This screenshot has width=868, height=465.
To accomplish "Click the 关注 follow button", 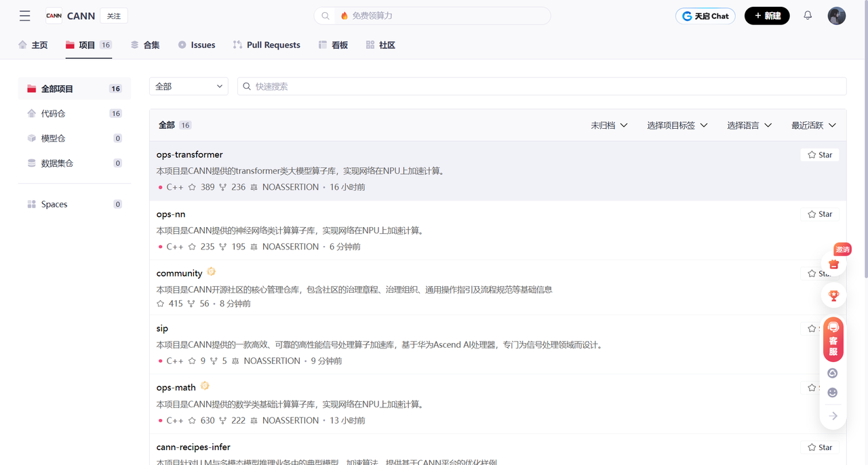I will coord(113,15).
